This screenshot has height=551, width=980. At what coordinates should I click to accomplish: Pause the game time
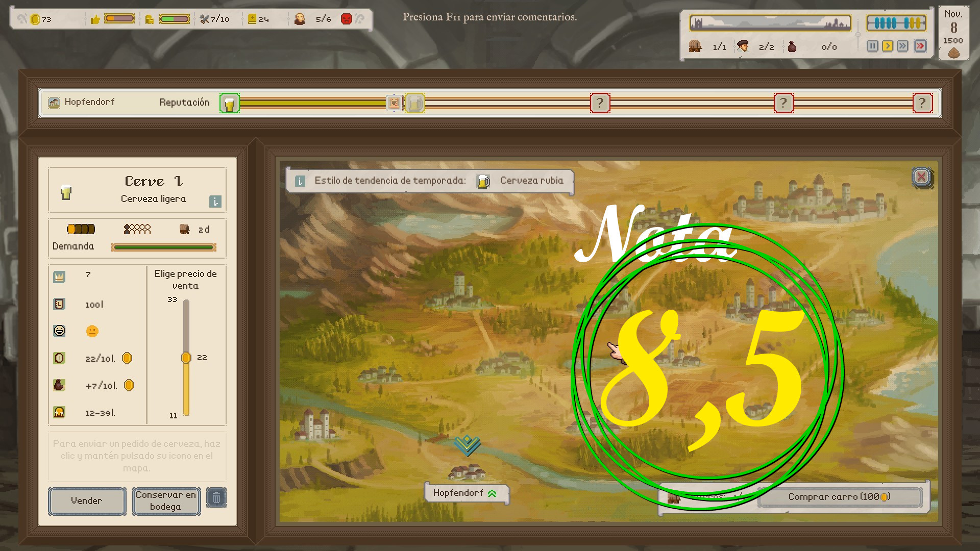(872, 46)
